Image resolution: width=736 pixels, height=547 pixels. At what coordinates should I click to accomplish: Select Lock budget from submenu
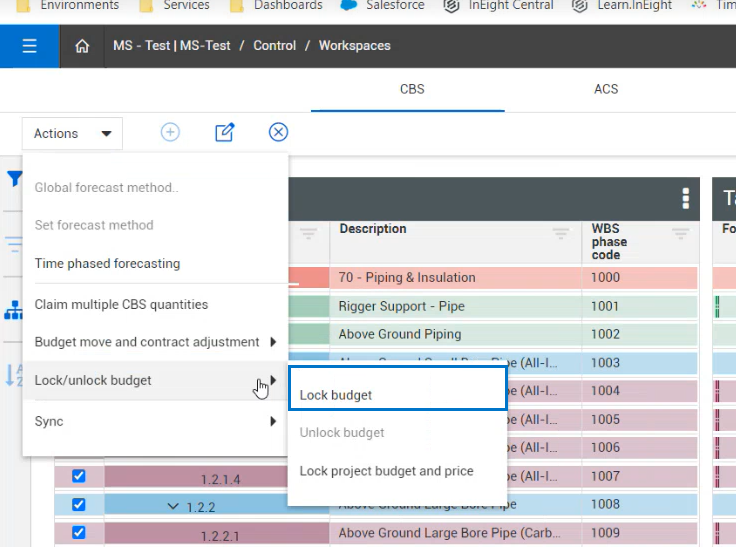click(336, 395)
